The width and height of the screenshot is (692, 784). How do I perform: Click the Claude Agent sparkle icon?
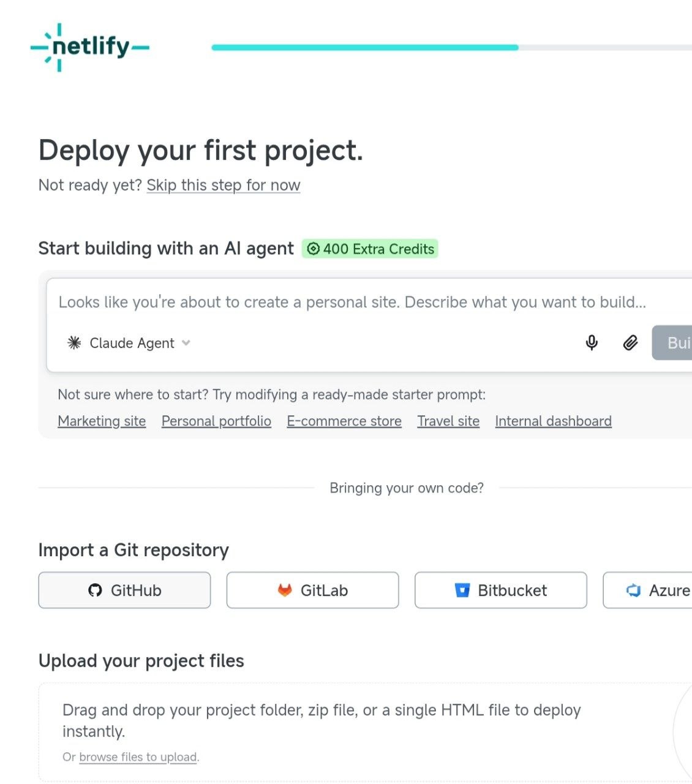74,342
